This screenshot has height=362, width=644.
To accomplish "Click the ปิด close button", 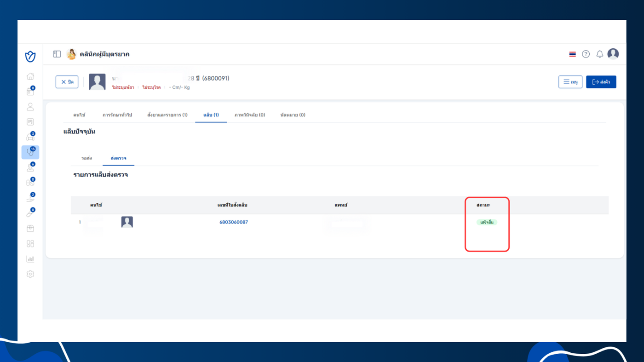I will tap(67, 82).
